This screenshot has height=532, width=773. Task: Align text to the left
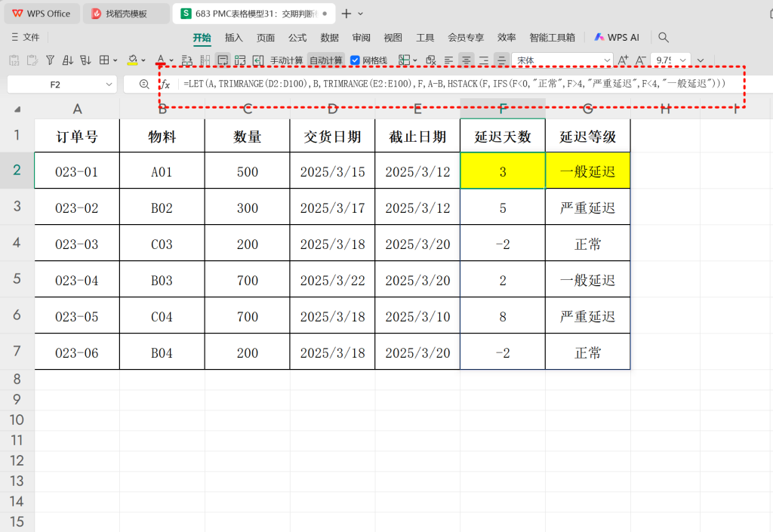click(448, 60)
